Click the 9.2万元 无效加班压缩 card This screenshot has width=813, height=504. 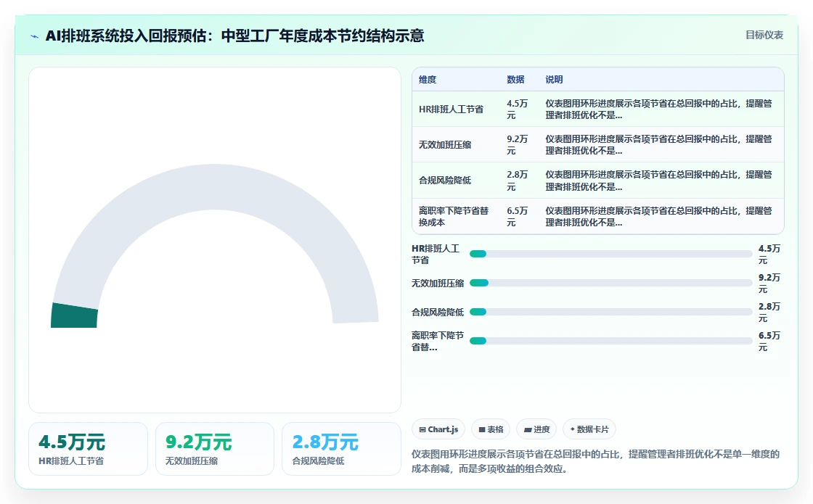pyautogui.click(x=215, y=449)
